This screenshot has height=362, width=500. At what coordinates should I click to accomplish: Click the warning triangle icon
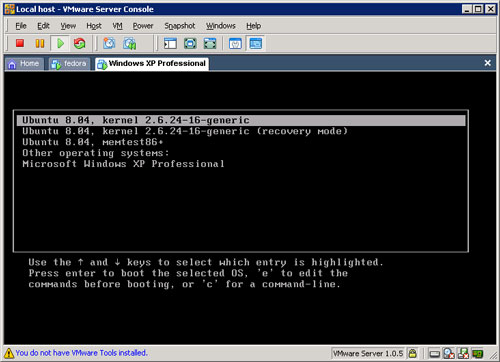click(x=9, y=353)
